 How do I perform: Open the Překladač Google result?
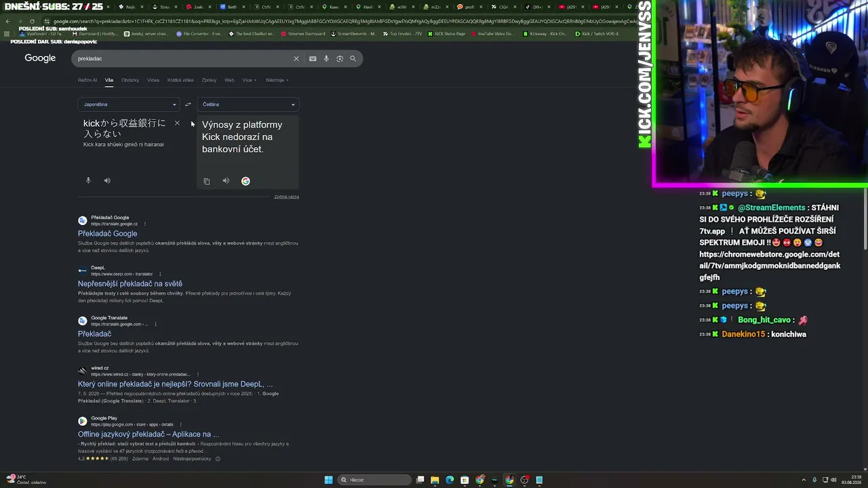click(107, 234)
